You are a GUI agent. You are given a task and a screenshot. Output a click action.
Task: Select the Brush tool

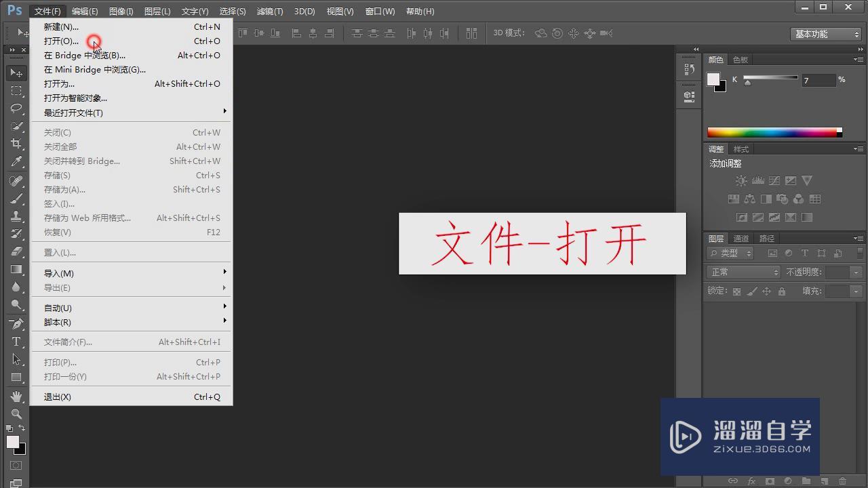click(16, 199)
